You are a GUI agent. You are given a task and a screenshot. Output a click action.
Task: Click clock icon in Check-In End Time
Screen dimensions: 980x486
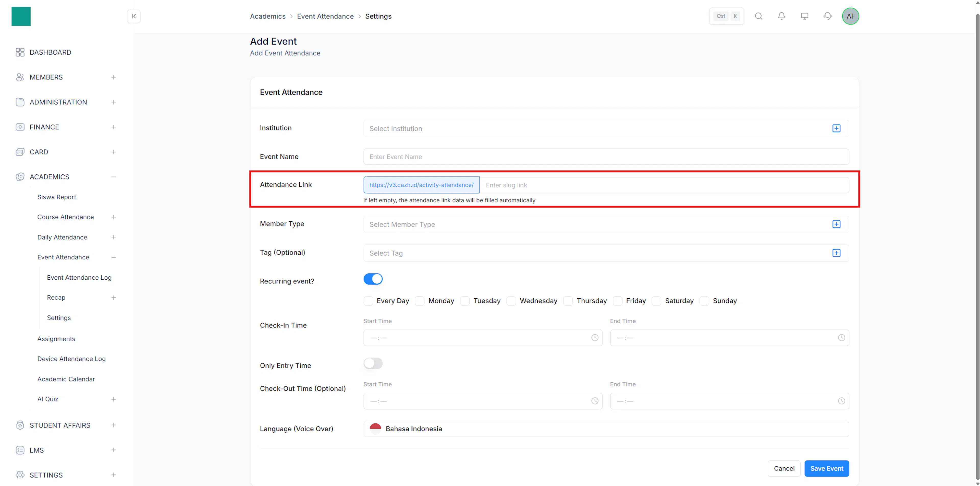841,338
